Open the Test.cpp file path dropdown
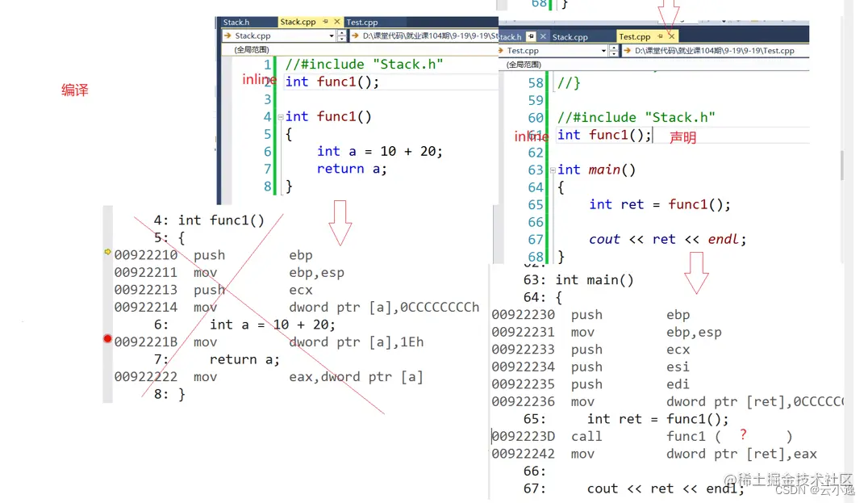Image resolution: width=868 pixels, height=503 pixels. coord(716,50)
